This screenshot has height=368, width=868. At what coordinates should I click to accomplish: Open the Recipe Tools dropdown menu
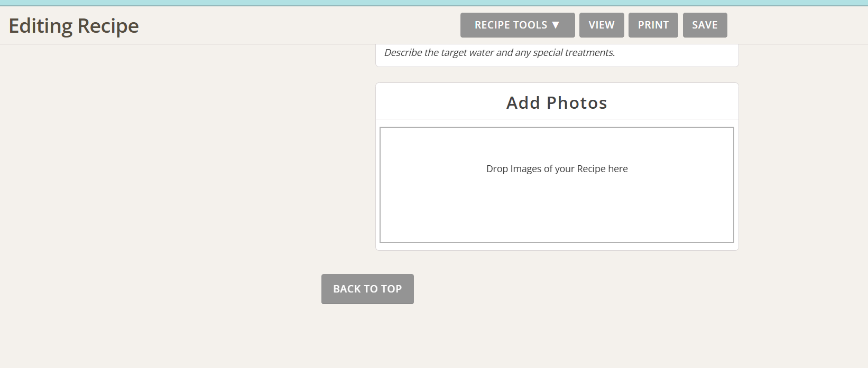coord(517,25)
